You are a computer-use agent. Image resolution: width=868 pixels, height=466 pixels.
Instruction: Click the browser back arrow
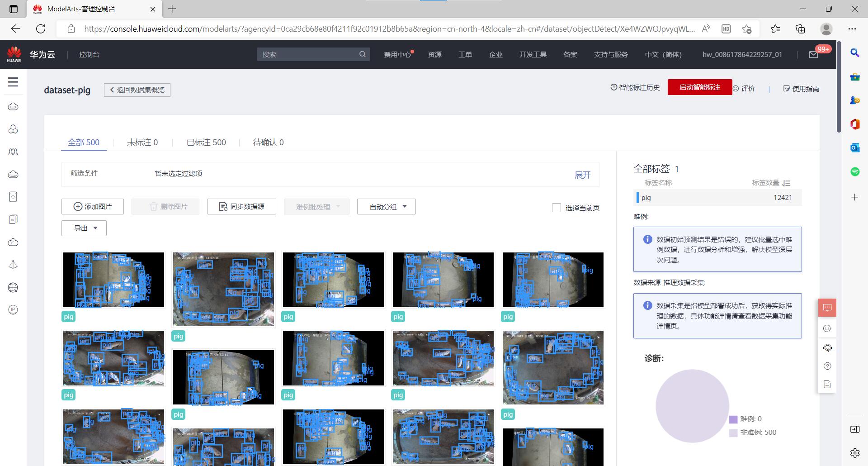[16, 29]
